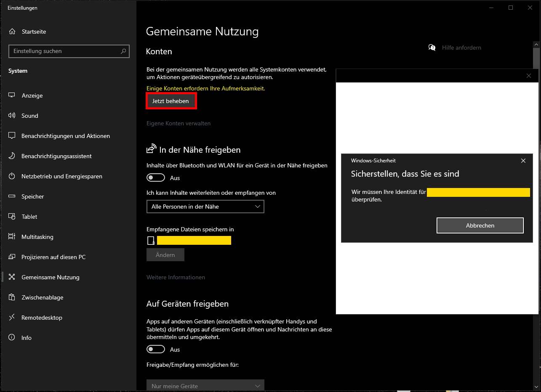Screen dimensions: 541x392
Task: Click 'Einige Konten erfordern Ihre Aufmerksamkeit' text
Action: click(206, 88)
